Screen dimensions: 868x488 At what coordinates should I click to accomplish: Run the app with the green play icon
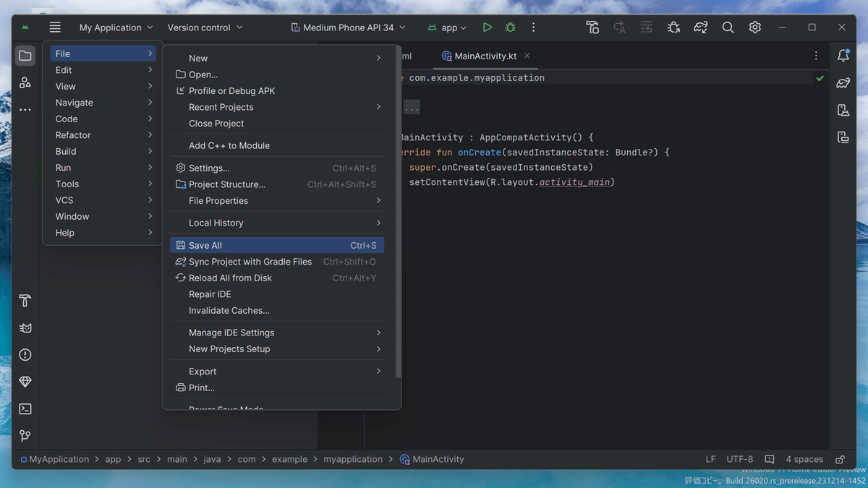point(488,27)
